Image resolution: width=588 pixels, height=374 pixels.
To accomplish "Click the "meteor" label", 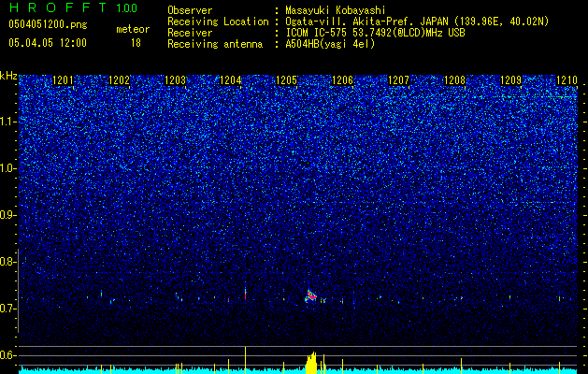I will (x=133, y=29).
